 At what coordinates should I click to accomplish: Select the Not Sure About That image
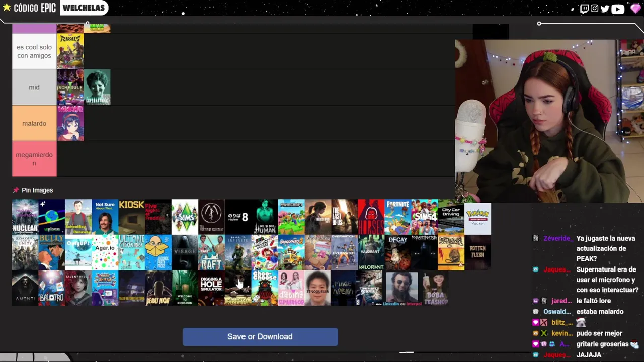[x=105, y=217]
